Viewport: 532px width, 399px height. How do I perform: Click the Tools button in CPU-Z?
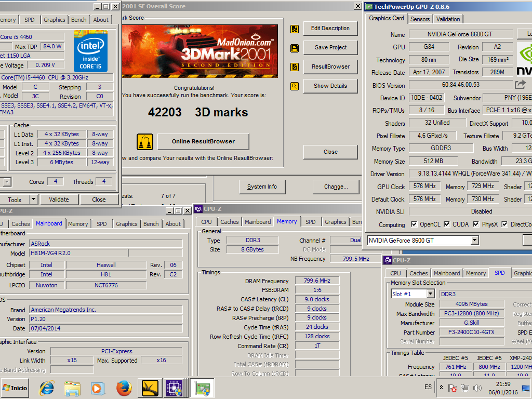[15, 199]
